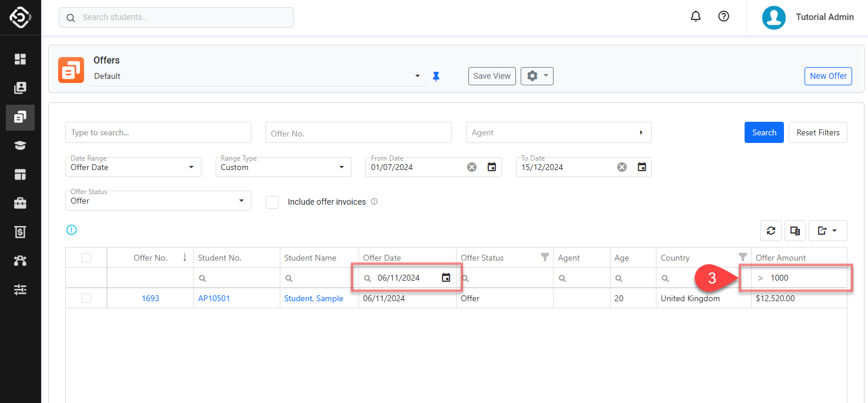Viewport: 868px width, 403px height.
Task: Click the pin icon beside Default view
Action: pos(436,76)
